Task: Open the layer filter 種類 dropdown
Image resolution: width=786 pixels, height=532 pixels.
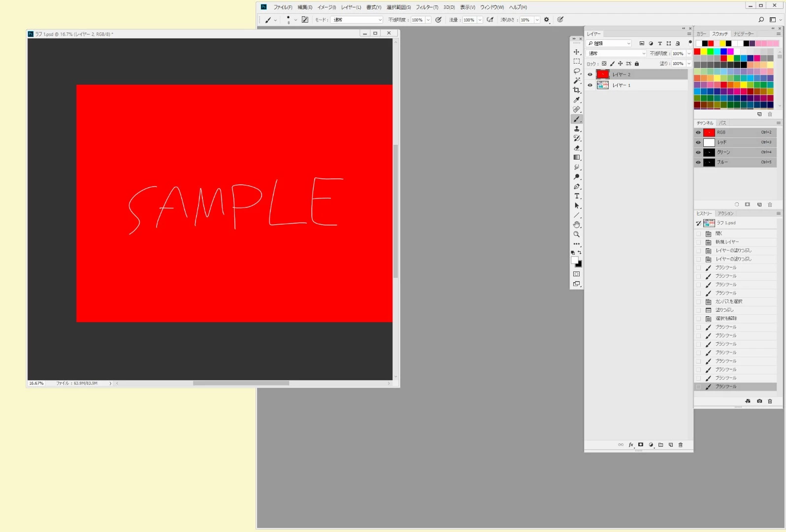Action: pyautogui.click(x=609, y=43)
